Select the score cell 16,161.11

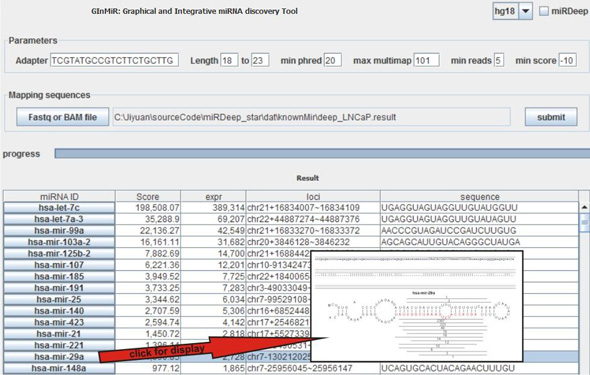[148, 242]
